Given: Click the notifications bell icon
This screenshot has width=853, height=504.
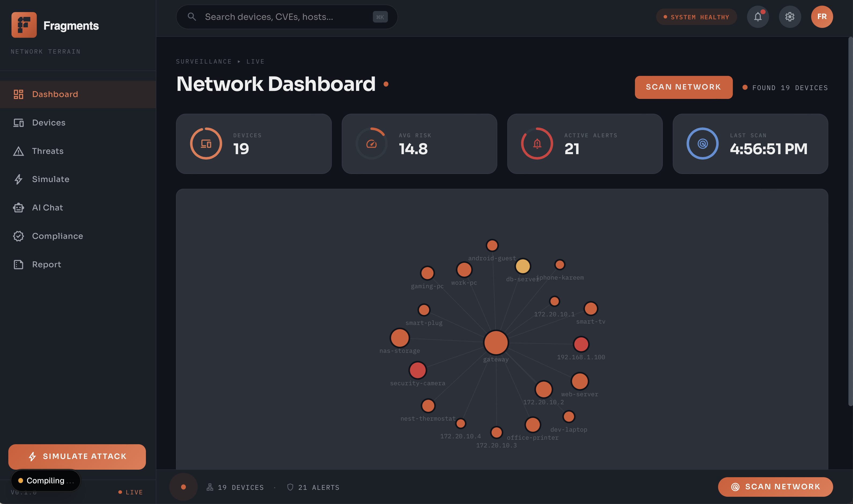Looking at the screenshot, I should click(x=758, y=17).
